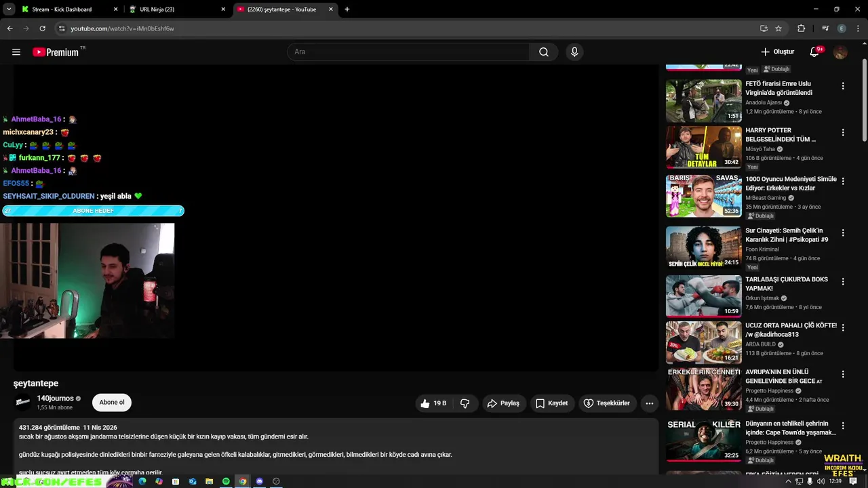Like the video with thumbs up
868x488 pixels.
(x=433, y=403)
